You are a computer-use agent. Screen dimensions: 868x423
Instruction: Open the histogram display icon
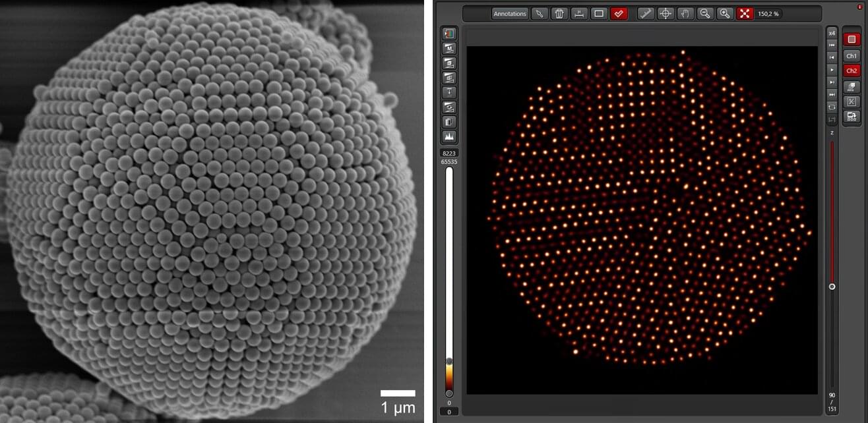tap(450, 137)
